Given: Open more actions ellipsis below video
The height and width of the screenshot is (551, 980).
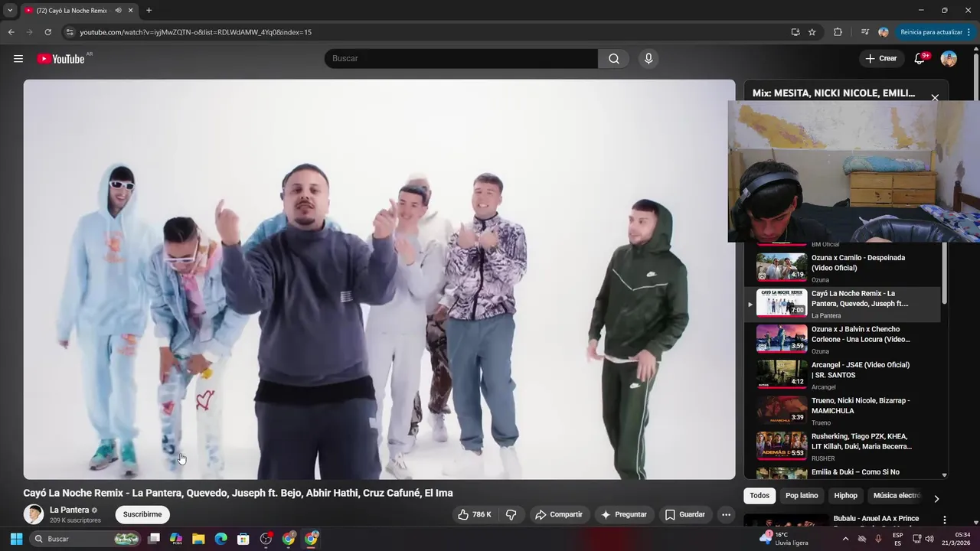Looking at the screenshot, I should click(727, 514).
